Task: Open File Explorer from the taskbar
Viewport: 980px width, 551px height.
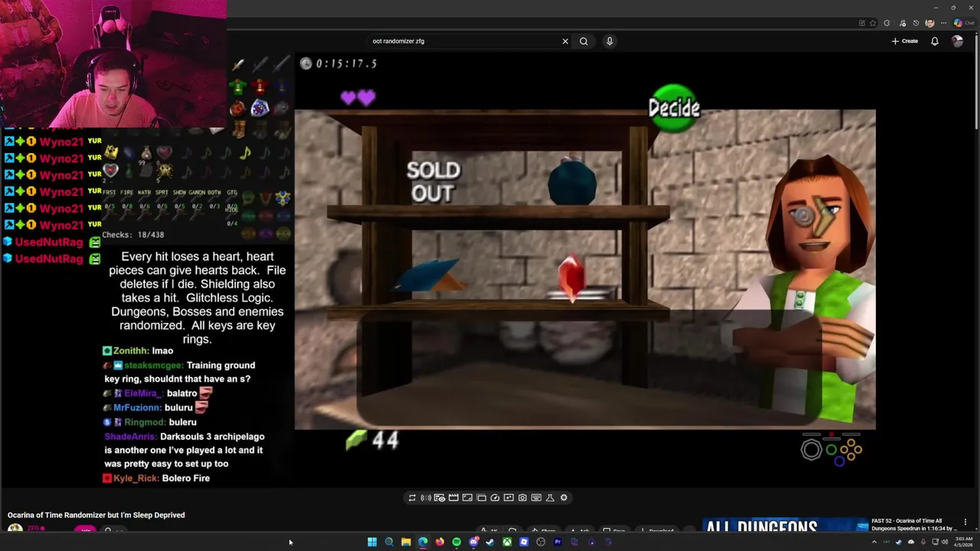Action: click(406, 542)
